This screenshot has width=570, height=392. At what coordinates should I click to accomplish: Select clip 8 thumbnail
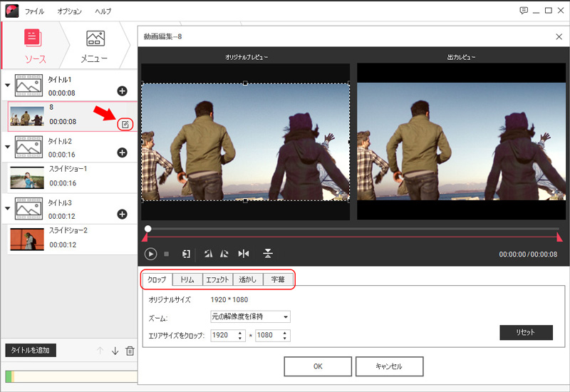[x=27, y=116]
